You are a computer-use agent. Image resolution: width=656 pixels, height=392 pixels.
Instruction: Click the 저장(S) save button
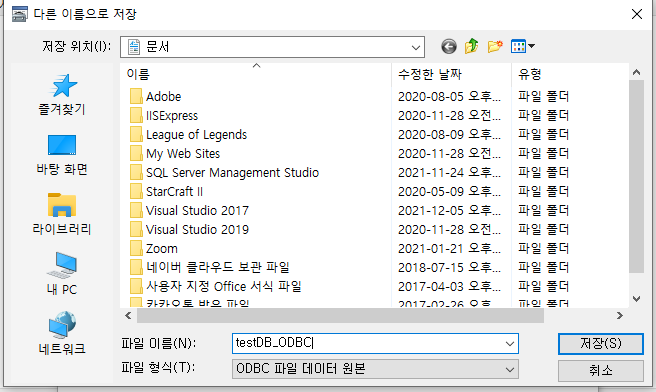click(x=600, y=343)
